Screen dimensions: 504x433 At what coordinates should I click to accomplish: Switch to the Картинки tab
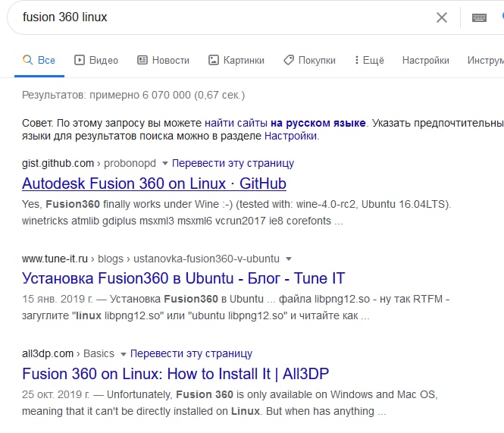(x=236, y=60)
